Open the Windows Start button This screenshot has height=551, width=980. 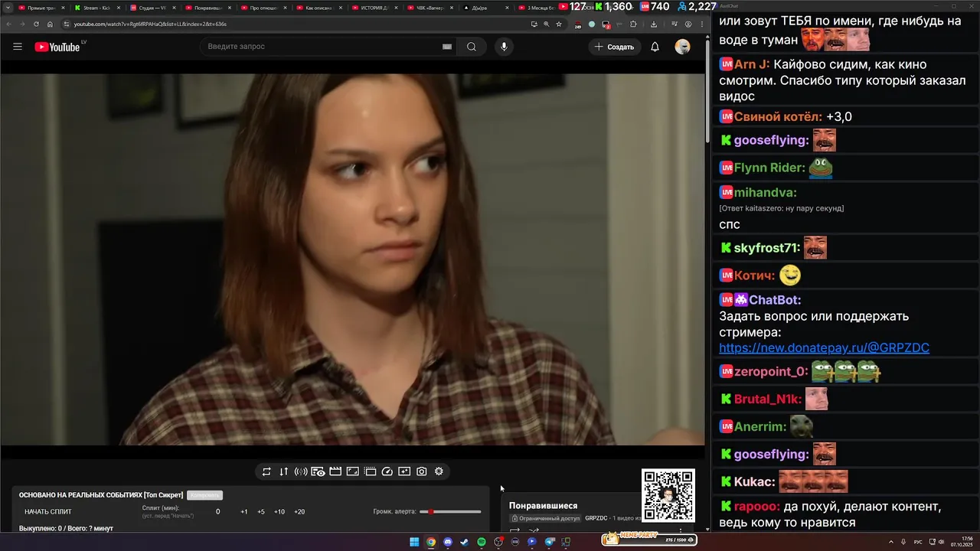pos(414,542)
